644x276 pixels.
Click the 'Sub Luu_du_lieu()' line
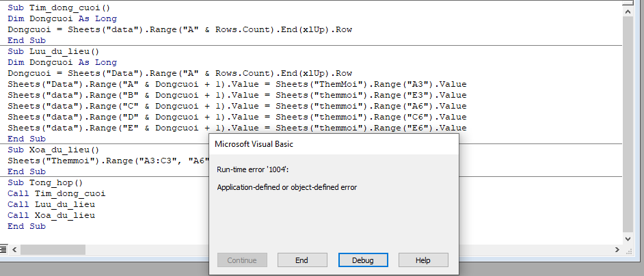pyautogui.click(x=53, y=51)
